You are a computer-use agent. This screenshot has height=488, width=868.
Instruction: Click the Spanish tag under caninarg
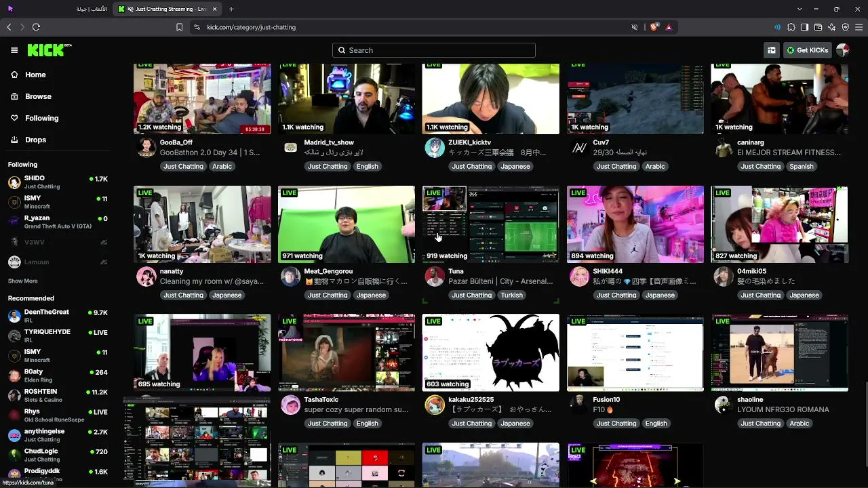point(801,166)
